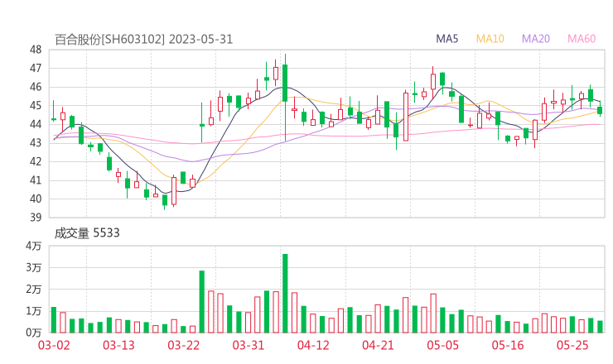The image size is (613, 364).
Task: Click the 47 price axis label
Action: [x=36, y=69]
